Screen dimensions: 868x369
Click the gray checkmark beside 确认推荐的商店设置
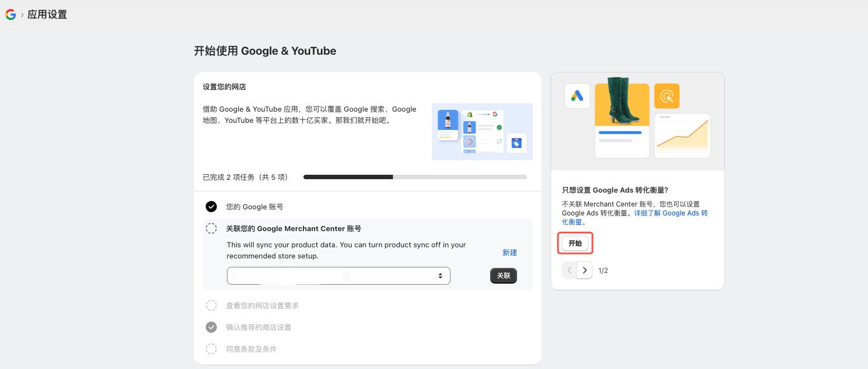click(x=211, y=327)
